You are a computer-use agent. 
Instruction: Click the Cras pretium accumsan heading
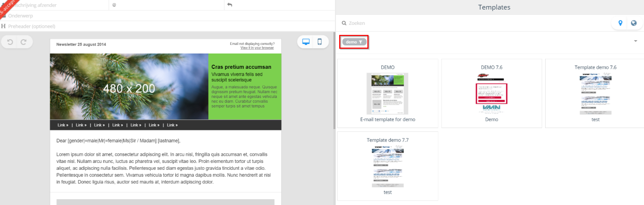click(x=241, y=67)
